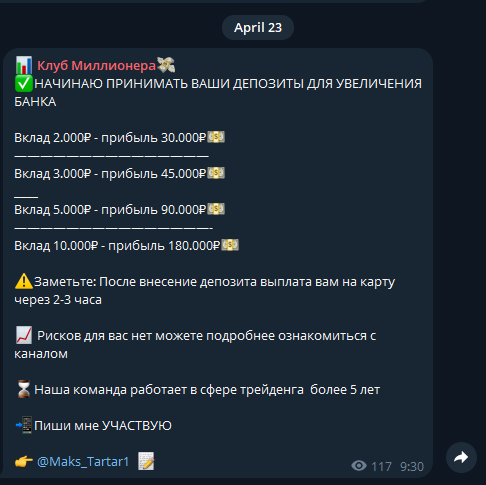Click the flying money emoji after channel name
This screenshot has width=486, height=485.
pos(166,65)
